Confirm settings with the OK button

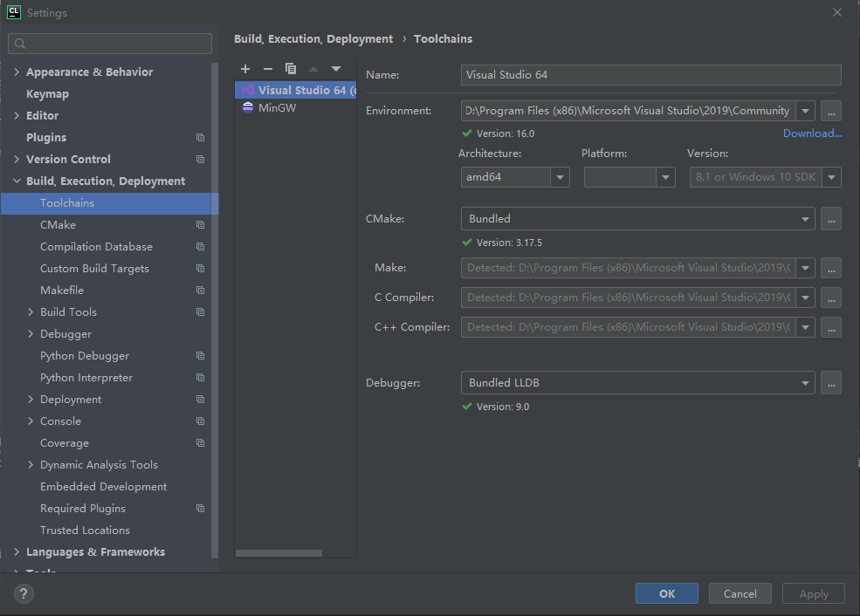click(x=667, y=593)
